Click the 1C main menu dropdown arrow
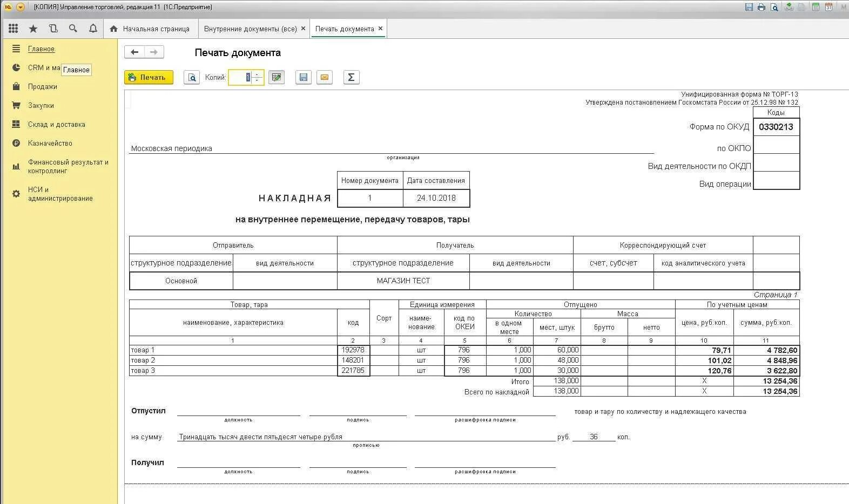The width and height of the screenshot is (849, 504). point(21,7)
